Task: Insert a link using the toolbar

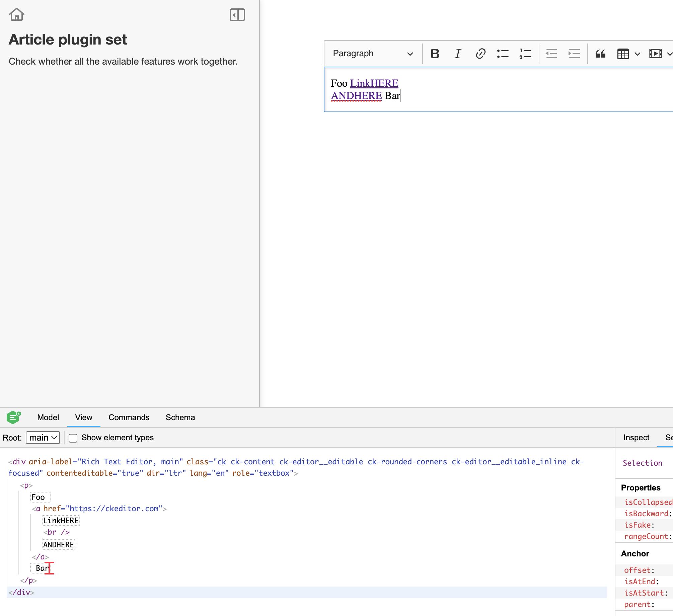Action: click(480, 54)
